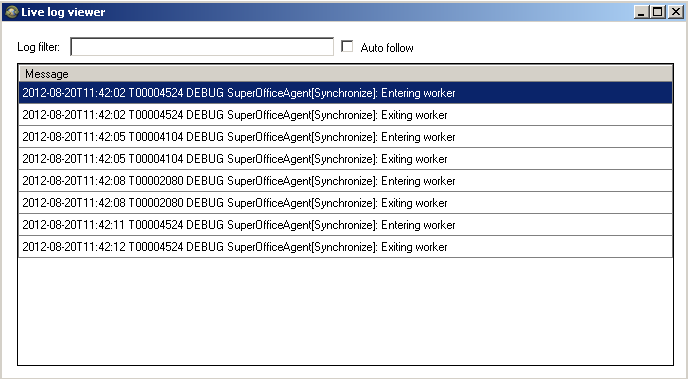This screenshot has height=379, width=688.
Task: Select the 11:42:08 Entering worker log row
Action: point(345,181)
